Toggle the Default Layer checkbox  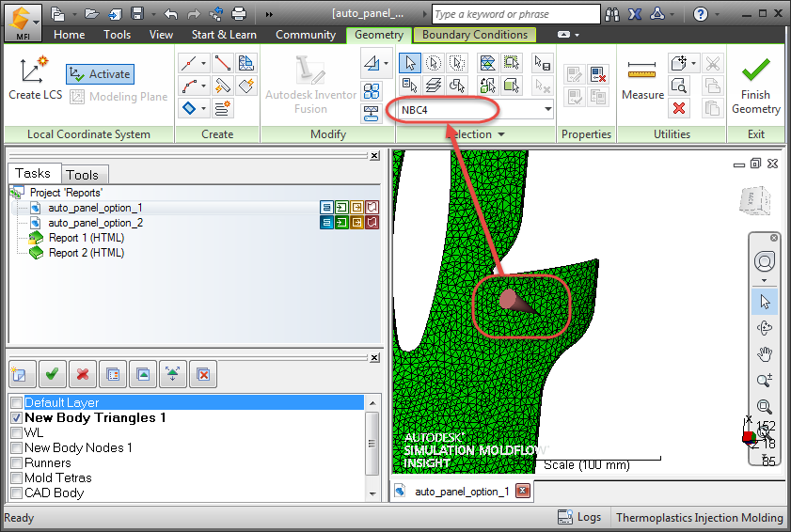click(17, 402)
